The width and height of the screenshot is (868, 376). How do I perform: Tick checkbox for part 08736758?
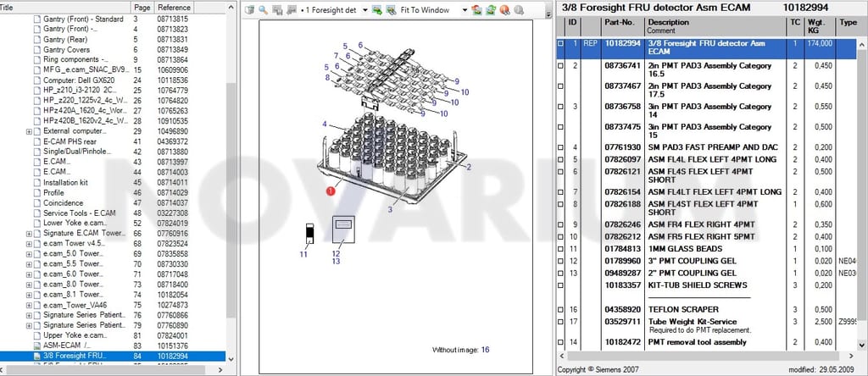click(x=561, y=107)
